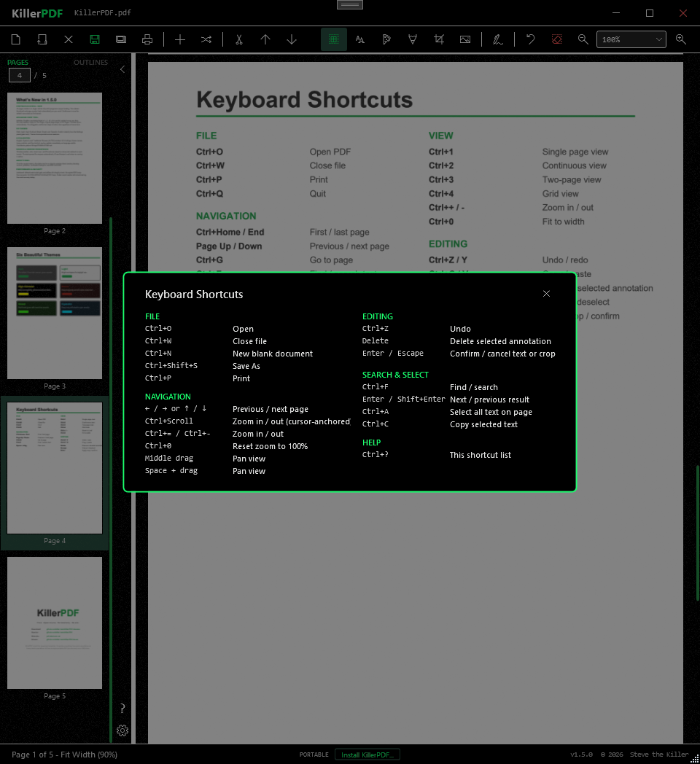Screen dimensions: 700x764
Task: Click the close file X toolbar icon
Action: coord(69,39)
